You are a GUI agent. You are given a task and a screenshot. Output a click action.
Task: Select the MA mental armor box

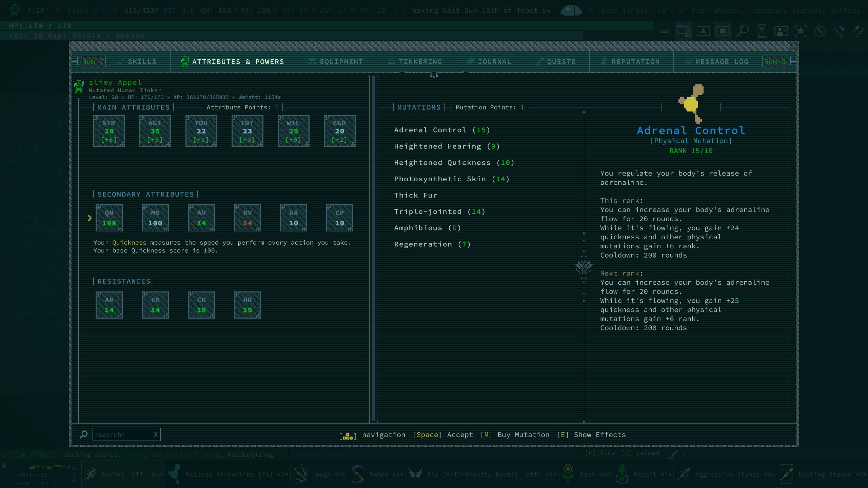[293, 218]
